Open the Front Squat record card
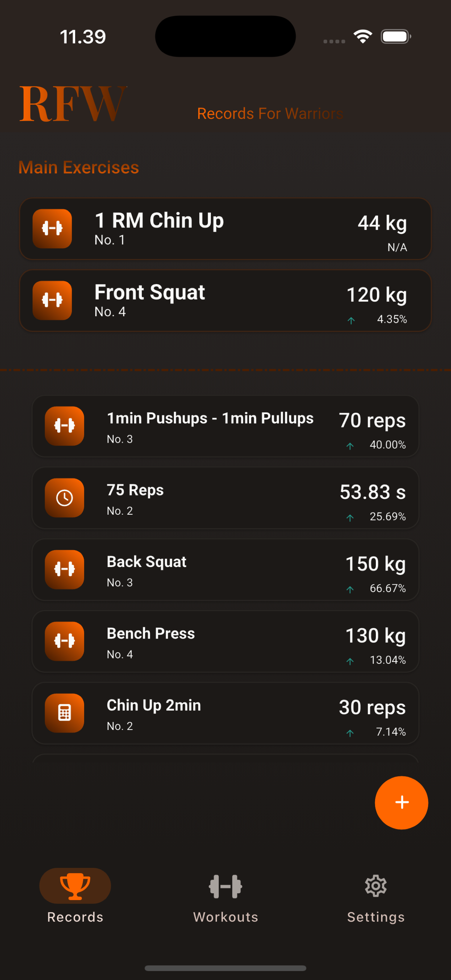The width and height of the screenshot is (451, 980). click(225, 301)
